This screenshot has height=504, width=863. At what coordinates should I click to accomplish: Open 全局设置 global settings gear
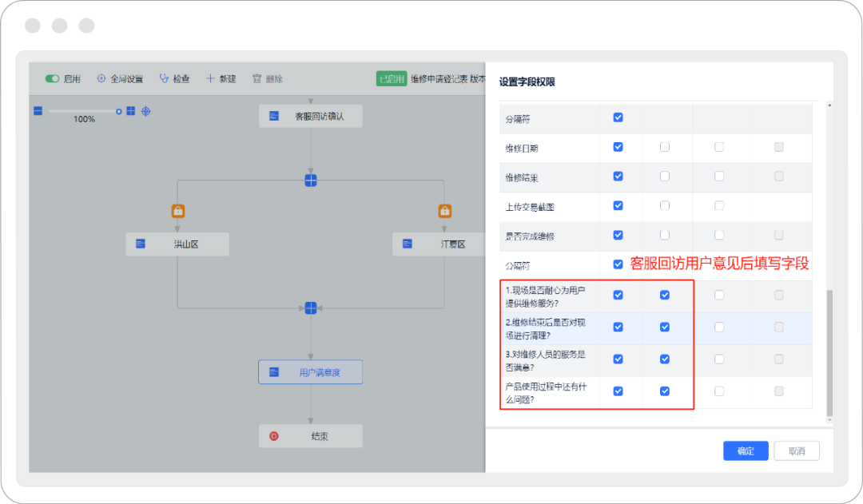(x=101, y=79)
